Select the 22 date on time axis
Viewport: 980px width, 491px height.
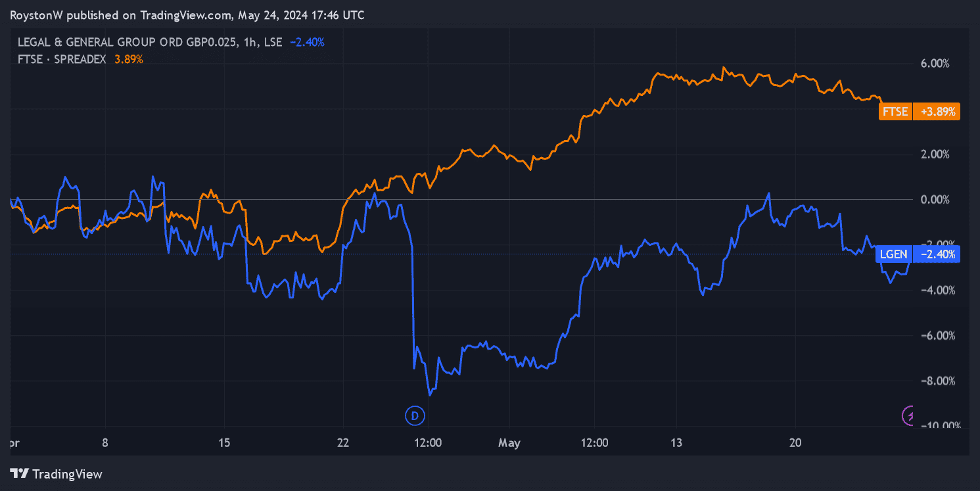342,443
